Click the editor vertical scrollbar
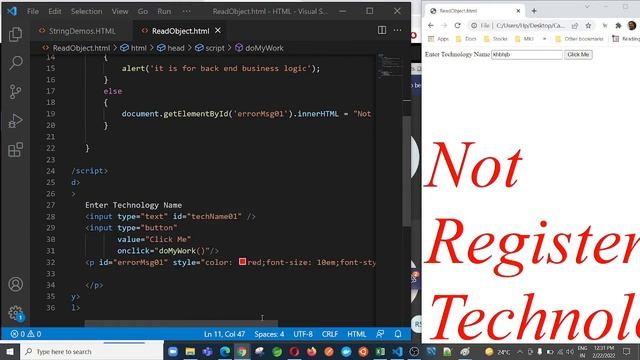This screenshot has width=640, height=360. coord(407,170)
